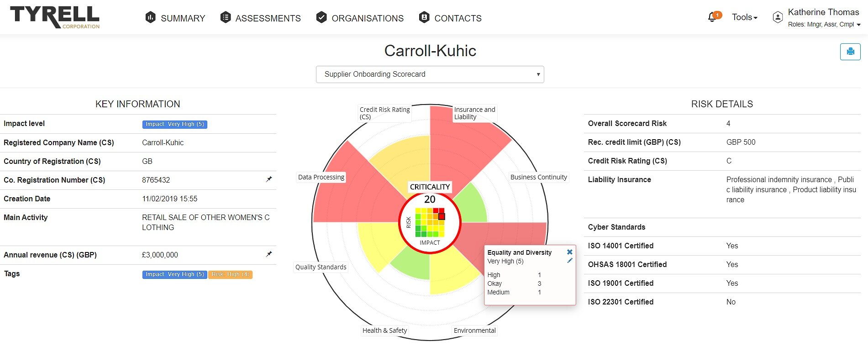
Task: Close the Equality and Diversity popup
Action: point(569,252)
